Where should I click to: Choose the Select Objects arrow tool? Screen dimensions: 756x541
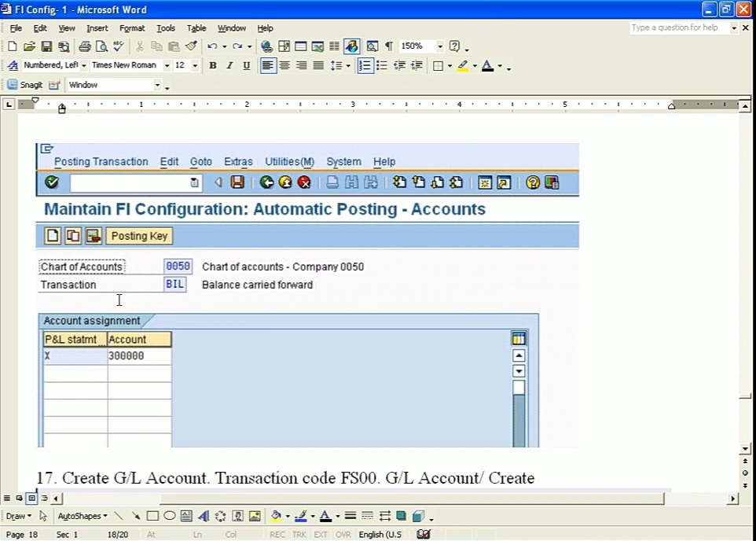pos(43,516)
